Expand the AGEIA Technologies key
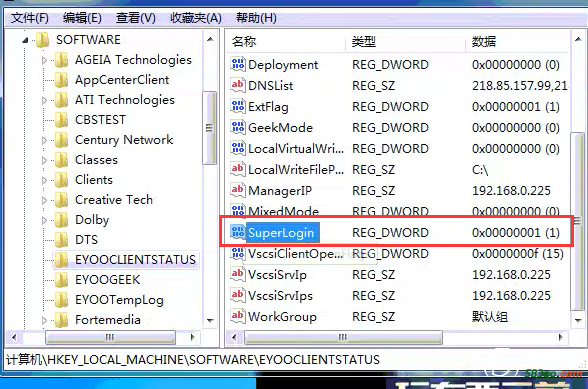Viewport: 588px width, 389px height. pos(44,60)
